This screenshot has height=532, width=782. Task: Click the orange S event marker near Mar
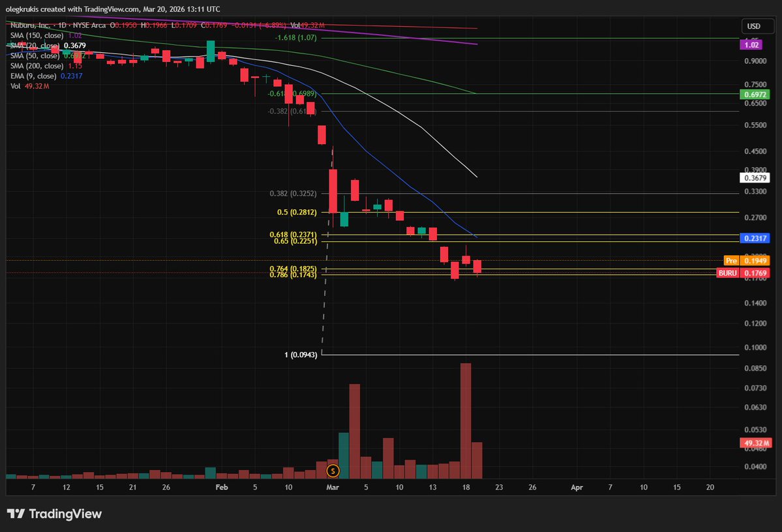pyautogui.click(x=333, y=470)
